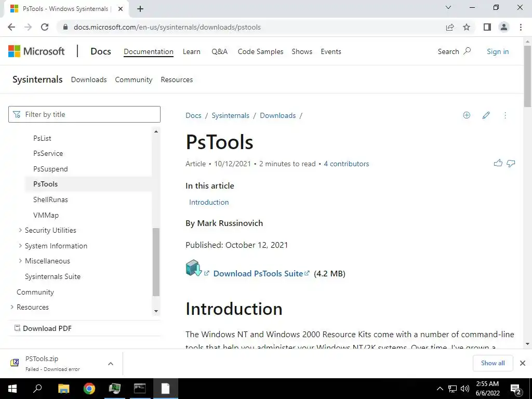
Task: Show hidden system tray icons
Action: [x=440, y=389]
